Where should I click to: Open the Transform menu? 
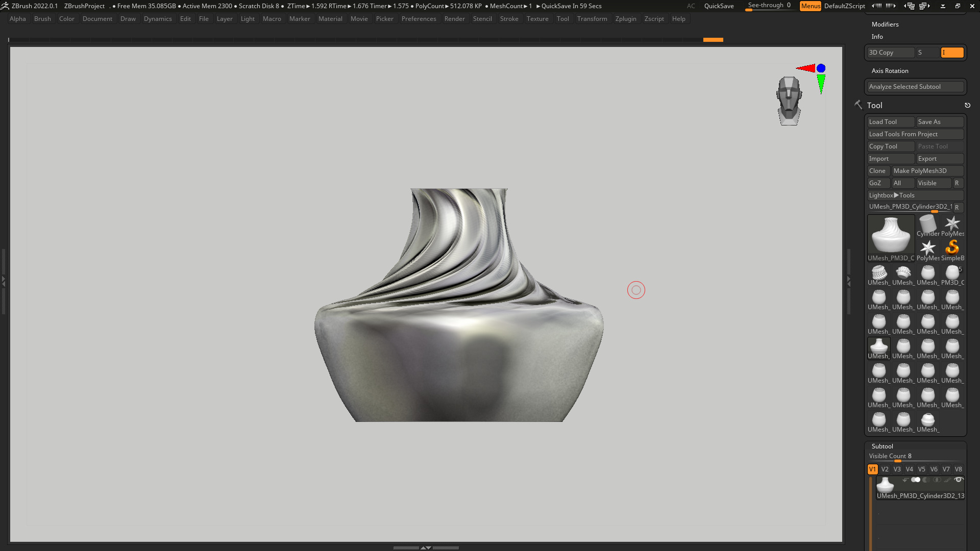click(592, 19)
